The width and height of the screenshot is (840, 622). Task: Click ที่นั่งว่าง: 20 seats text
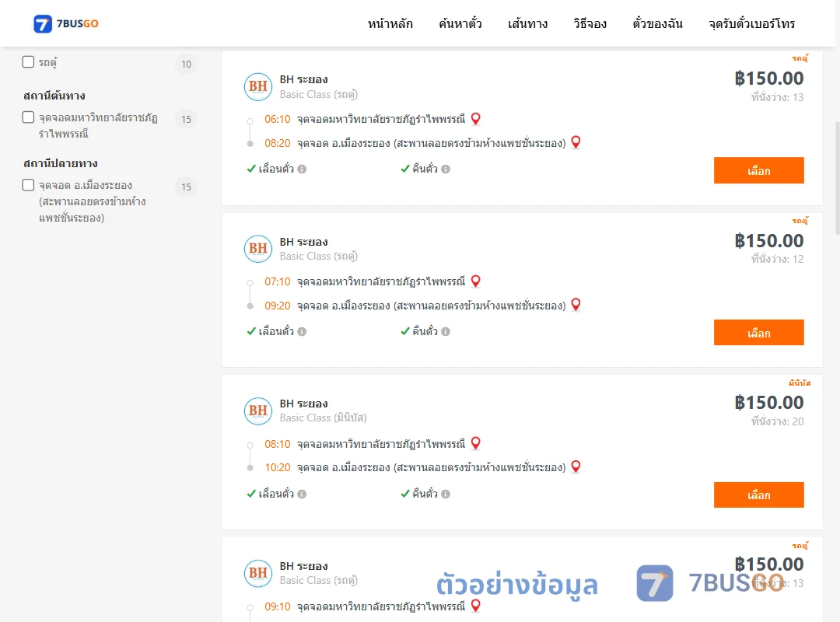click(777, 421)
